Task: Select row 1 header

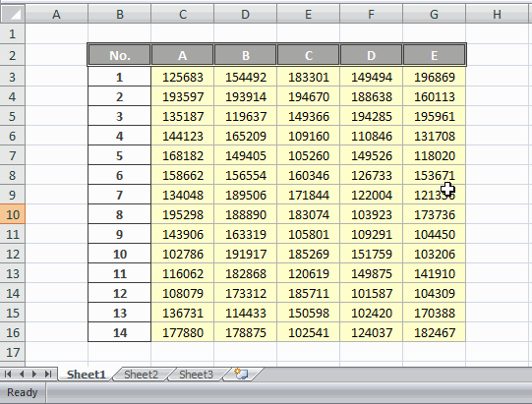Action: (13, 33)
